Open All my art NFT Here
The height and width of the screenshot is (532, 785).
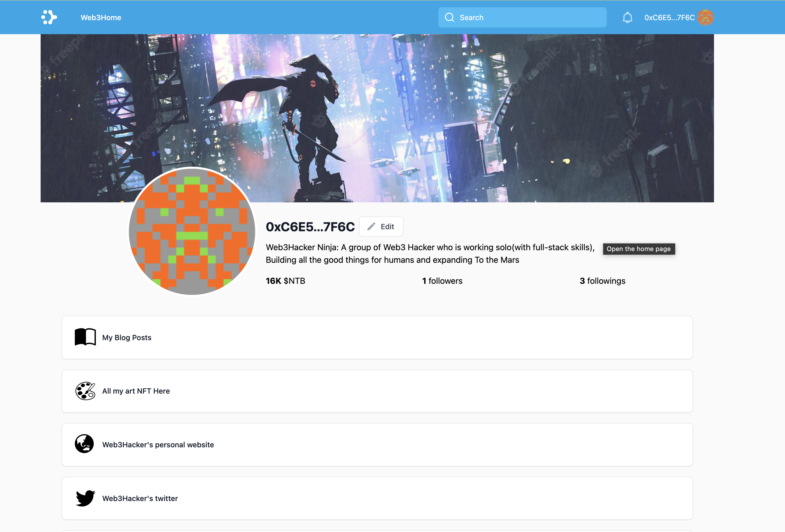click(x=136, y=391)
